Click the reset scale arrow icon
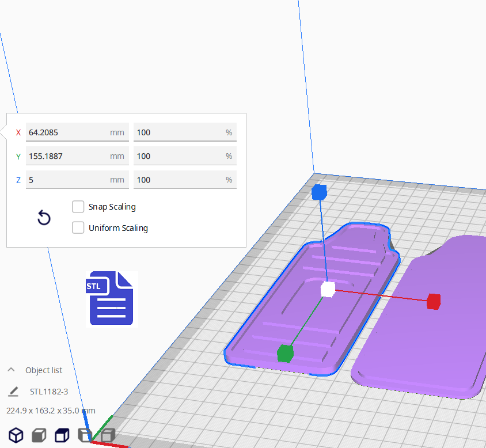The height and width of the screenshot is (448, 486). click(x=44, y=218)
